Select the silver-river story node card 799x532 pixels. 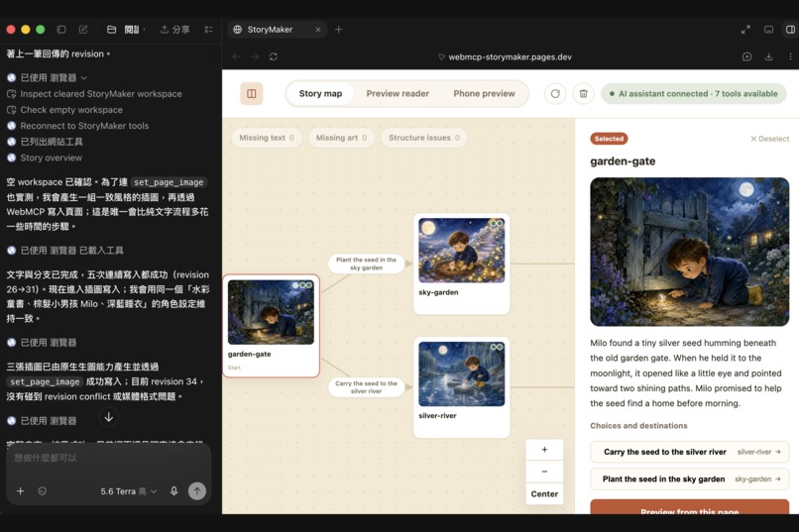coord(462,387)
